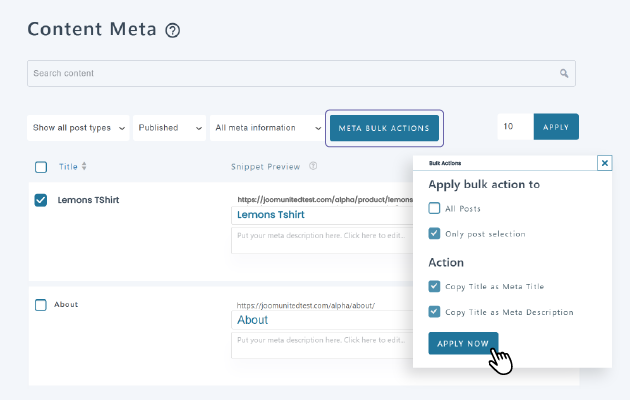The width and height of the screenshot is (630, 400).
Task: Uncheck the Lemons TShirt row checkbox
Action: click(x=41, y=200)
